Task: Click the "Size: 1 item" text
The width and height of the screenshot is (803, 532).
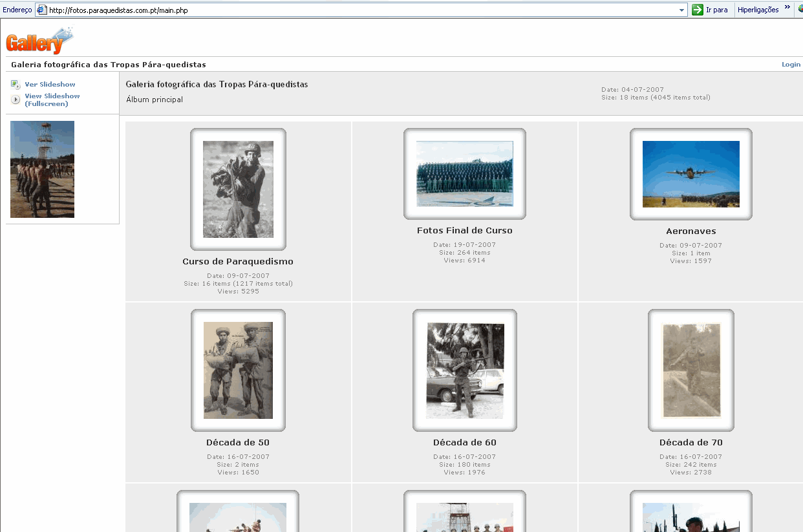Action: 691,253
